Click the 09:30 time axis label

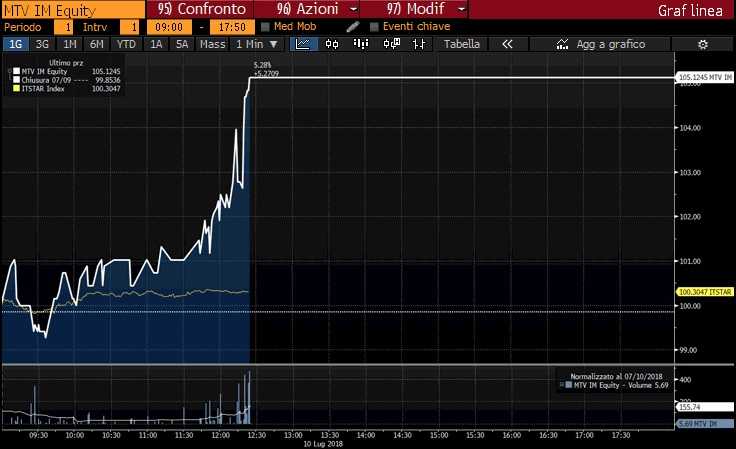pyautogui.click(x=38, y=435)
